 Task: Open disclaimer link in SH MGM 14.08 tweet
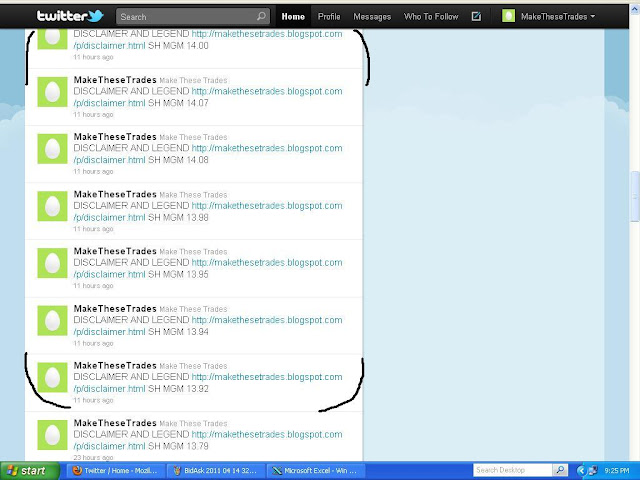tap(267, 148)
